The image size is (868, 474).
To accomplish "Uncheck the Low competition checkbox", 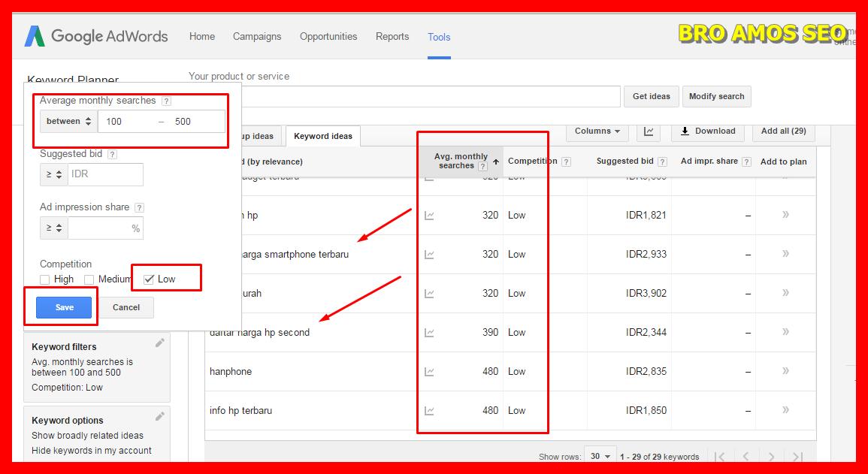I will [149, 279].
